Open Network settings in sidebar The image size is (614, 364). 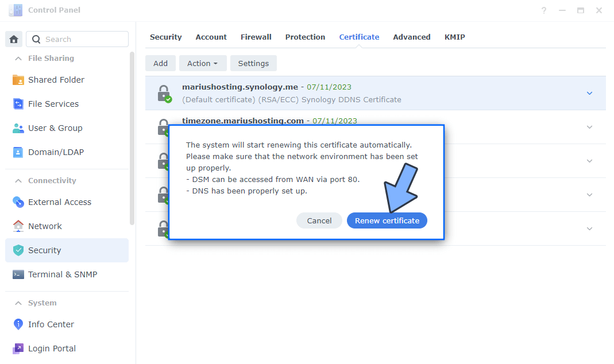45,226
